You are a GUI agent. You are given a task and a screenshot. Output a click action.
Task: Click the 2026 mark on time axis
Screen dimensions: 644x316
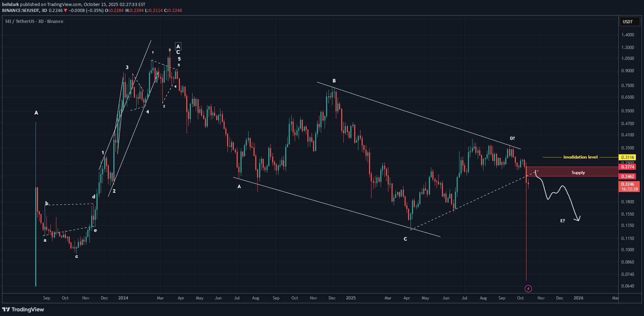click(x=578, y=298)
